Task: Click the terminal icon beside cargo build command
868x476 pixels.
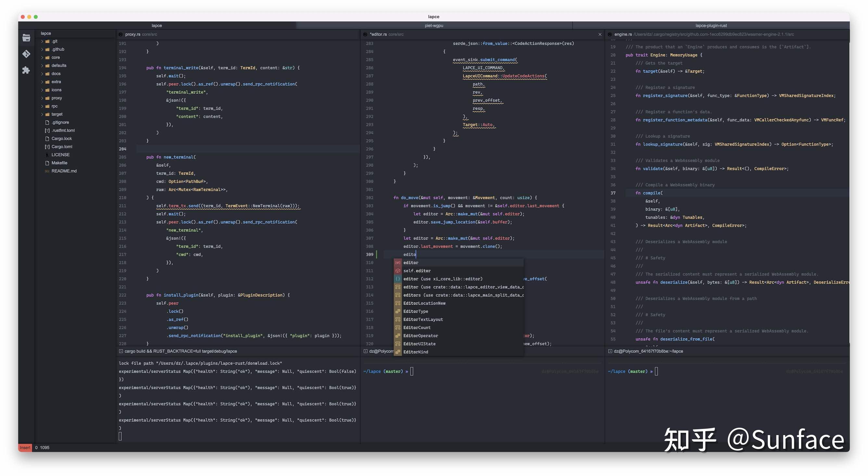Action: [121, 351]
